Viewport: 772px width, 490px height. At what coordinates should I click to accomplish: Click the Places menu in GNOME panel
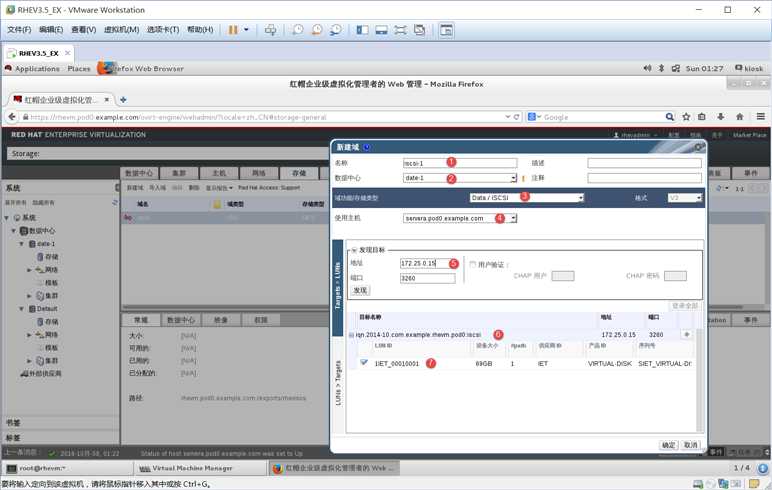pos(79,68)
